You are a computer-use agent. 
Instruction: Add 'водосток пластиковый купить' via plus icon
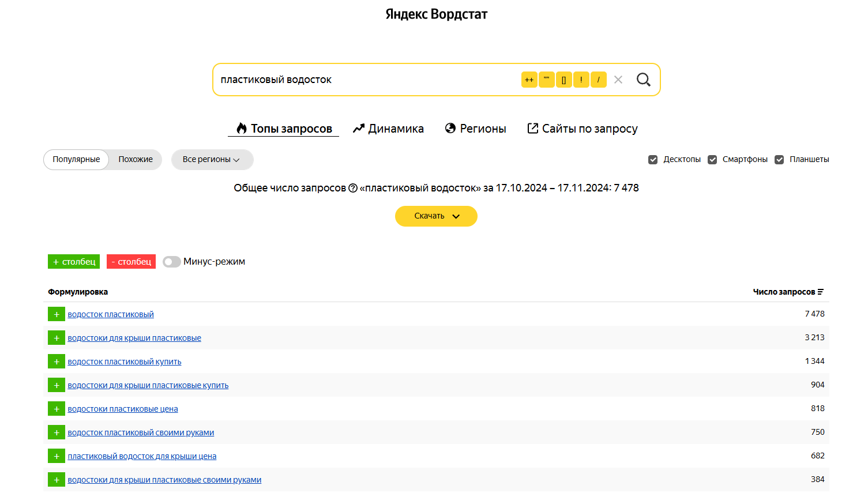pos(57,362)
